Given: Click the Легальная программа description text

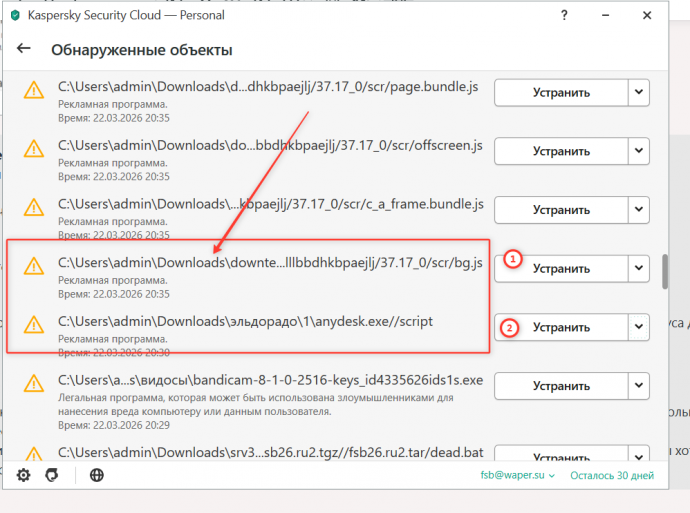Looking at the screenshot, I should tap(256, 404).
